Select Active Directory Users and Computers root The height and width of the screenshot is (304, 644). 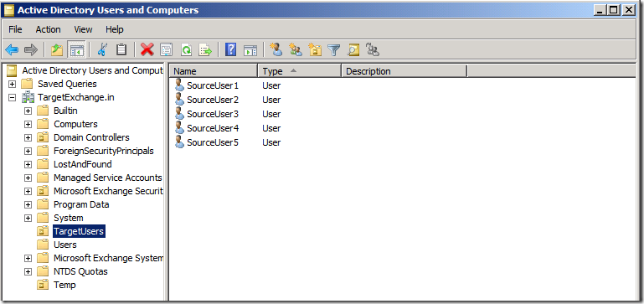(x=92, y=70)
